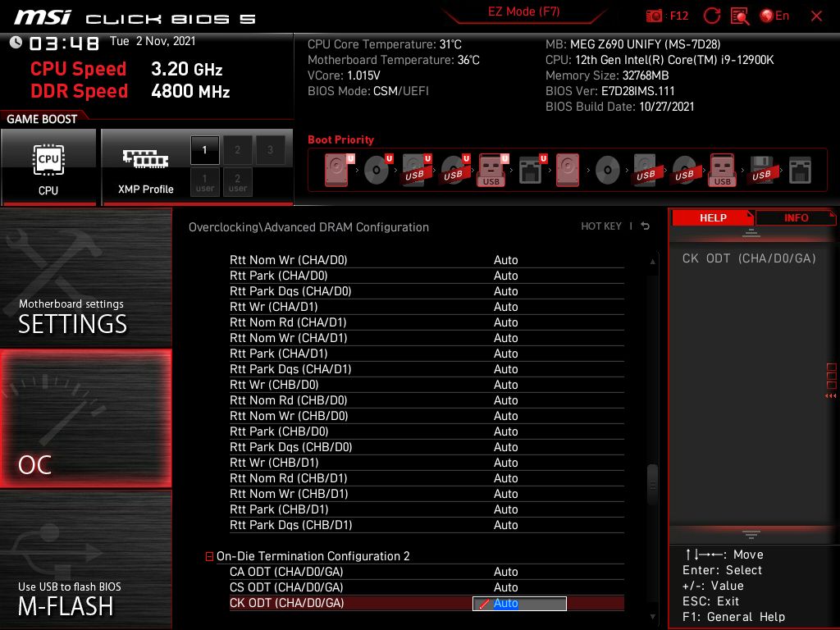Select Rtt Wr (CHA/D1) row
The height and width of the screenshot is (630, 840).
tap(427, 307)
